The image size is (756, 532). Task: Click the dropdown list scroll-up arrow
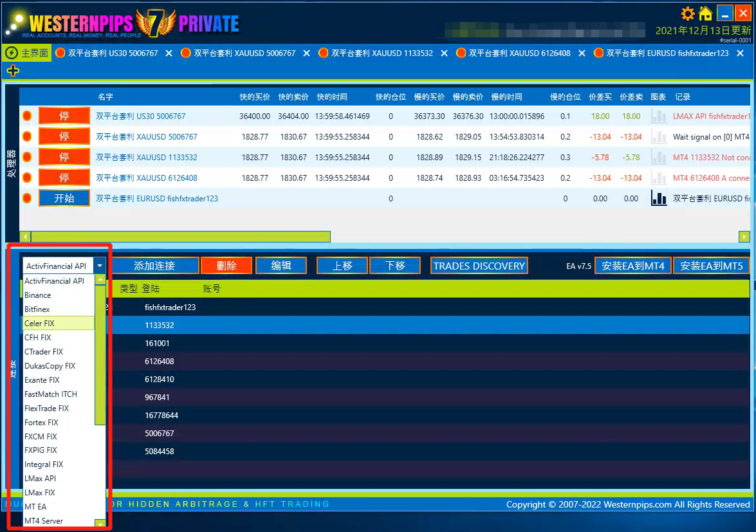tap(100, 279)
